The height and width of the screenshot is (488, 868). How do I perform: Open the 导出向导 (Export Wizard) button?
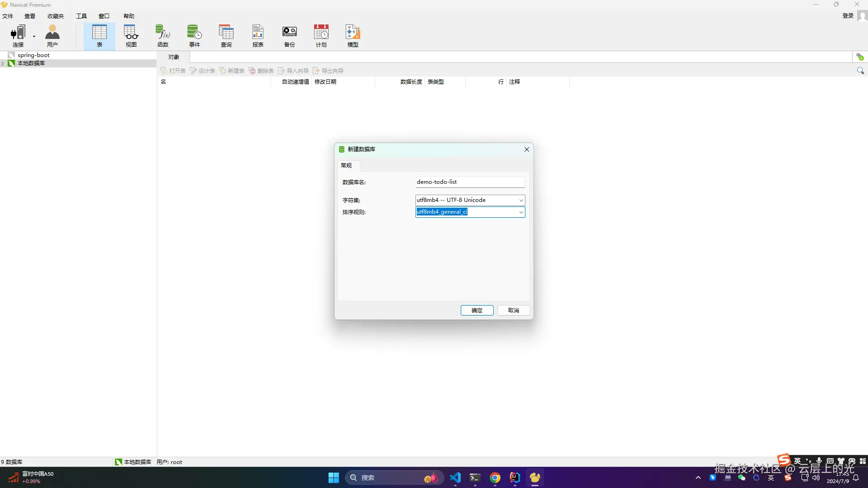(328, 71)
